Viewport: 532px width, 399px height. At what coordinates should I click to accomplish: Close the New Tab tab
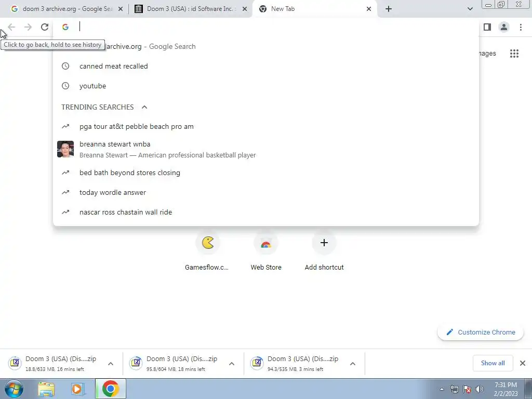[369, 9]
